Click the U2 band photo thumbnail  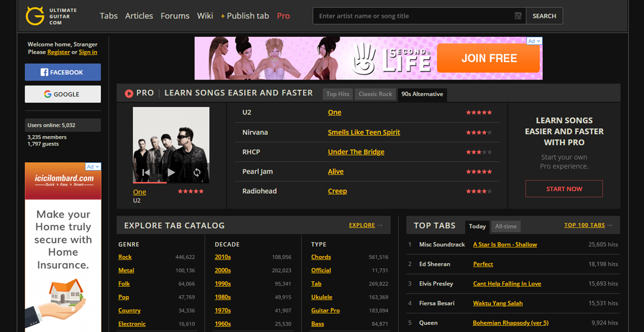171,145
